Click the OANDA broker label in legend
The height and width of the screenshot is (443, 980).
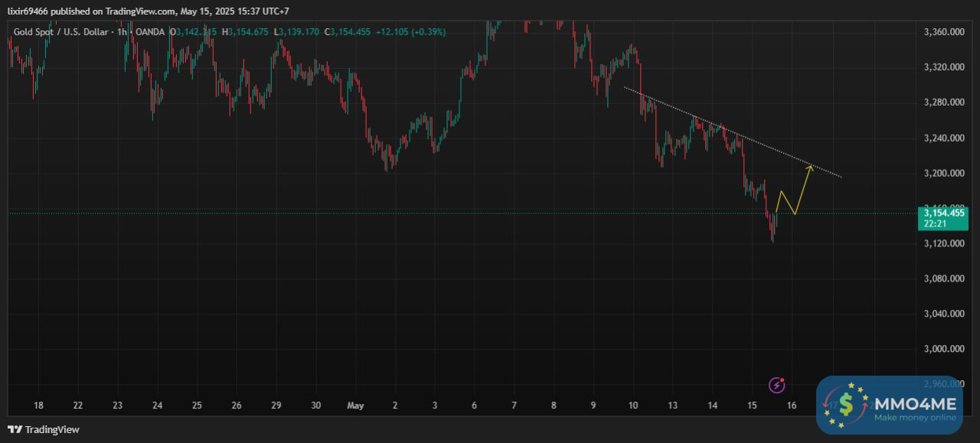(x=151, y=32)
